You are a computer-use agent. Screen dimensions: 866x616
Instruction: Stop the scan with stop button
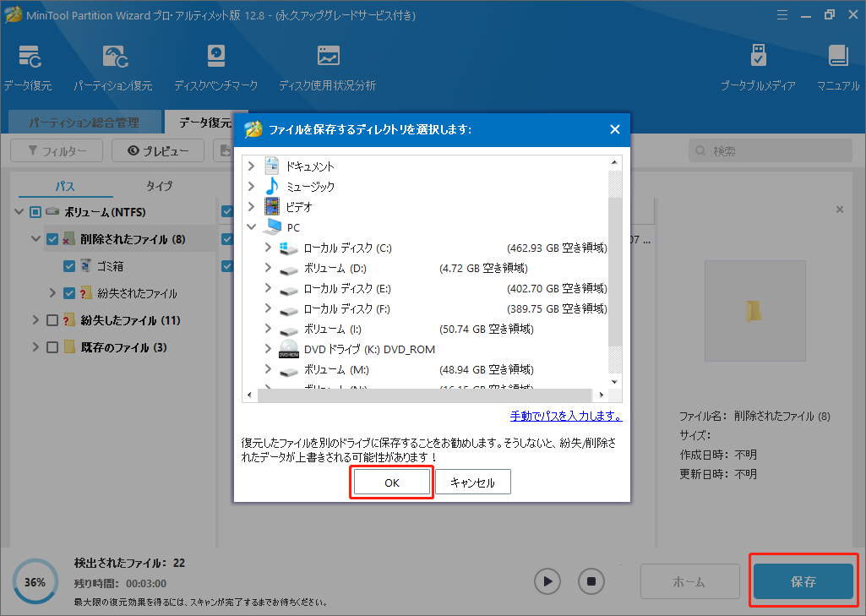click(x=591, y=581)
